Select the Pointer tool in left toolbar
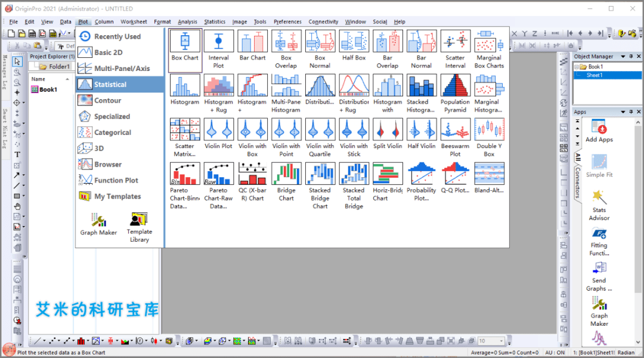The width and height of the screenshot is (644, 358). click(x=17, y=61)
